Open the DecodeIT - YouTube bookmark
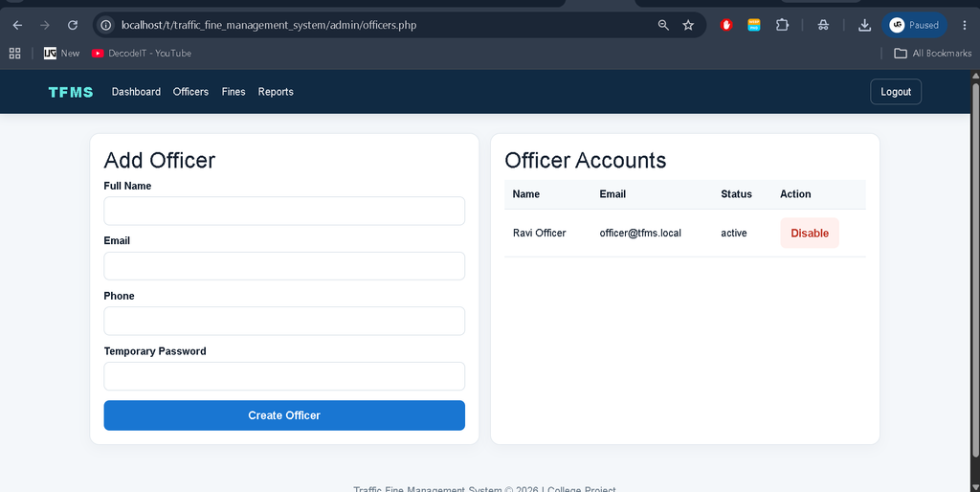The image size is (980, 492). tap(142, 54)
